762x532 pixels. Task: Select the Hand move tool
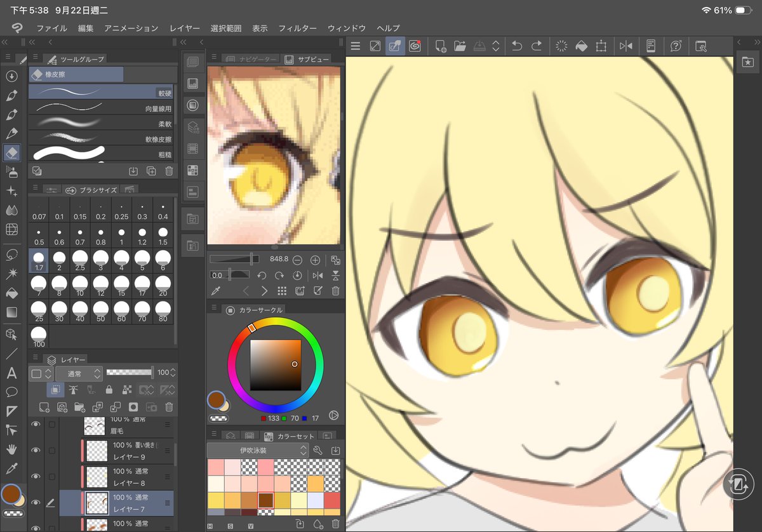click(11, 449)
